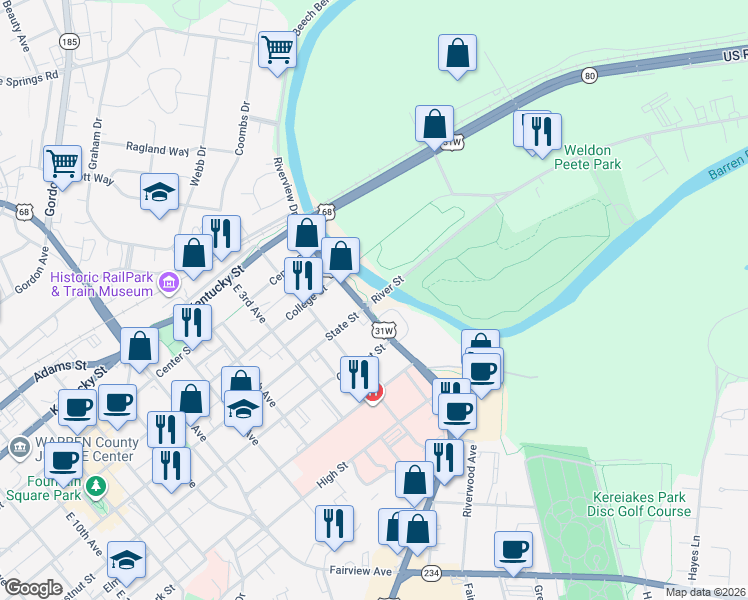This screenshot has height=600, width=748.
Task: Select the Warren County Justice Center icon
Action: click(x=19, y=448)
